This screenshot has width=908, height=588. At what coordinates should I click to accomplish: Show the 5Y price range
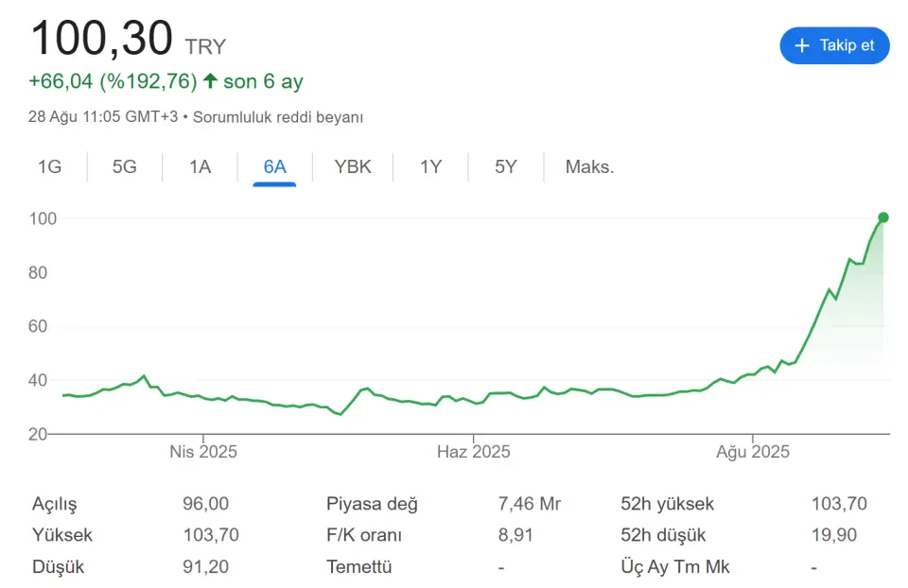pos(505,166)
